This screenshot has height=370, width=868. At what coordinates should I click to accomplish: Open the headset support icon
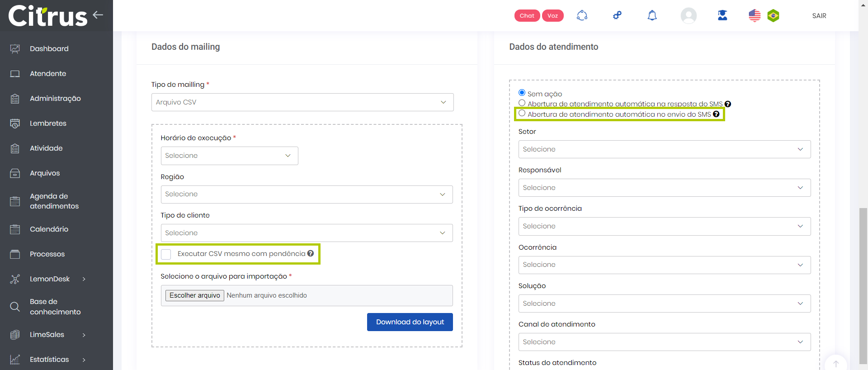tap(582, 16)
